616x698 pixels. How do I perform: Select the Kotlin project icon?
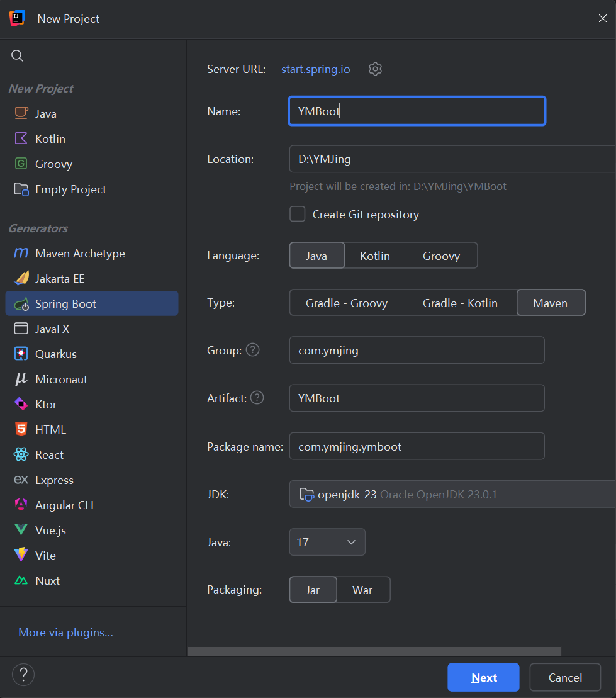pos(21,138)
